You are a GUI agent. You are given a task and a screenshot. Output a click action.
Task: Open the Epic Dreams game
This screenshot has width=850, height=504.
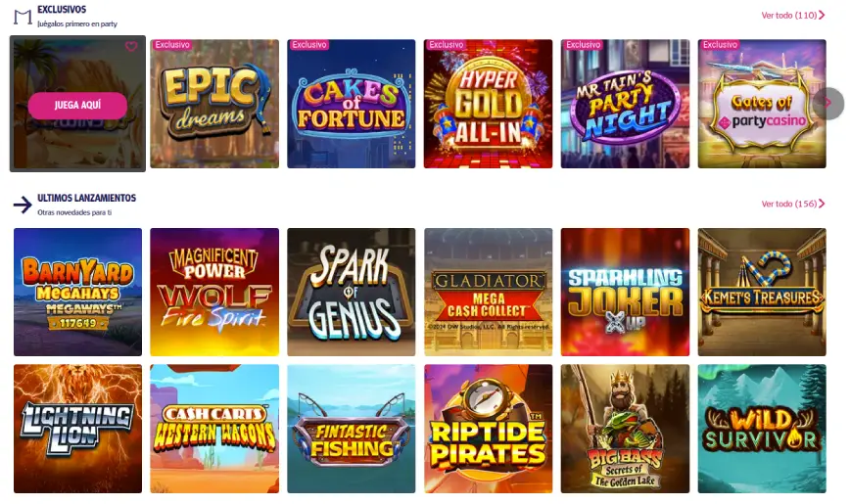tap(214, 104)
